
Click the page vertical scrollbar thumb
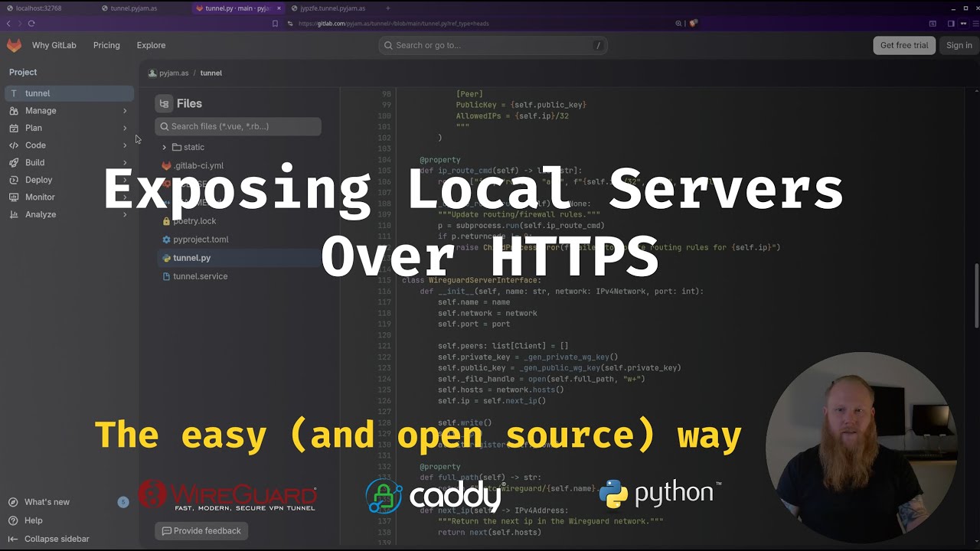coord(976,295)
